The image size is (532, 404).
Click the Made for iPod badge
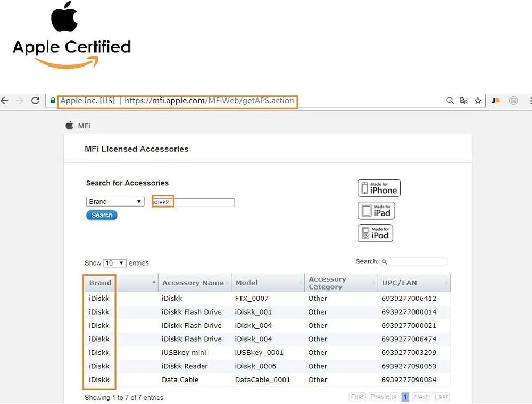pos(375,233)
